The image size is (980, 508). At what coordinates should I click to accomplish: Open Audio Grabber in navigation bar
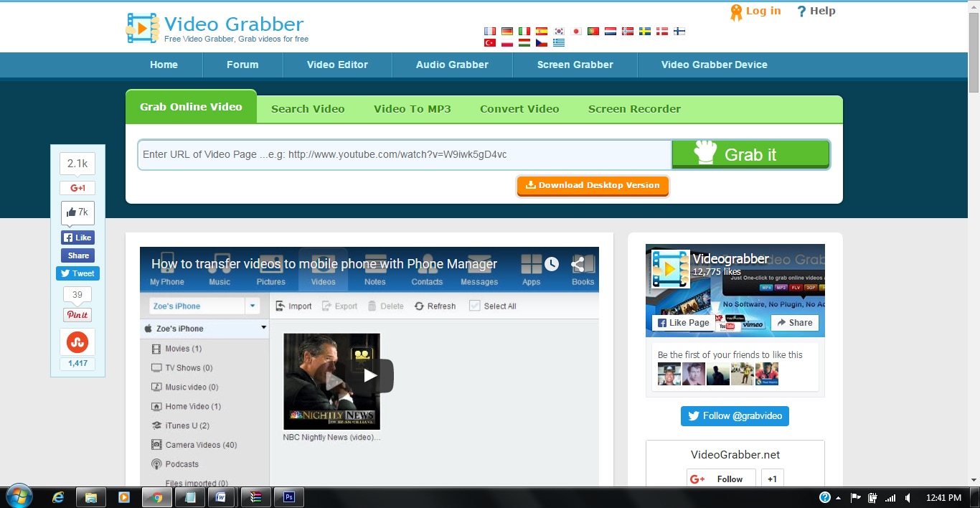[x=452, y=65]
